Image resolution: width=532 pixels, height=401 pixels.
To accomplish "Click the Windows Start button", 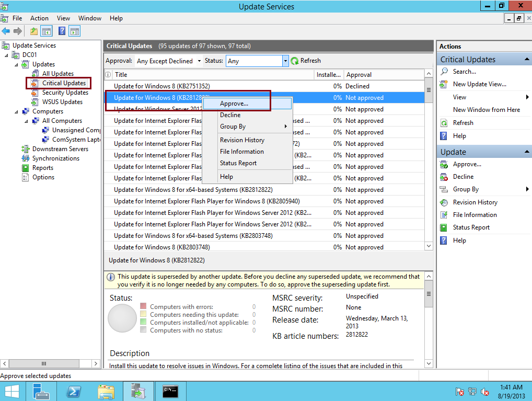I will (12, 392).
